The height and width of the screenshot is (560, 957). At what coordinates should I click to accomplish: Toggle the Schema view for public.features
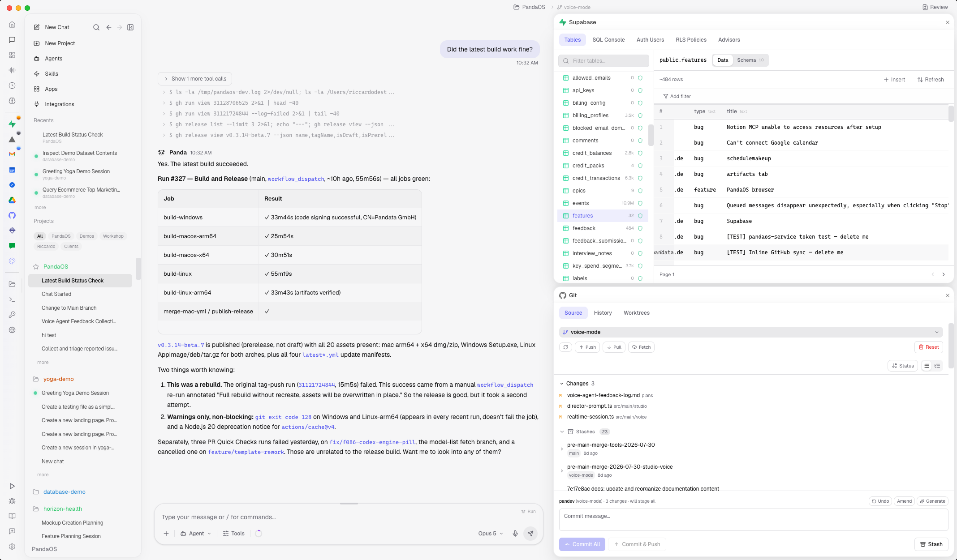point(750,60)
